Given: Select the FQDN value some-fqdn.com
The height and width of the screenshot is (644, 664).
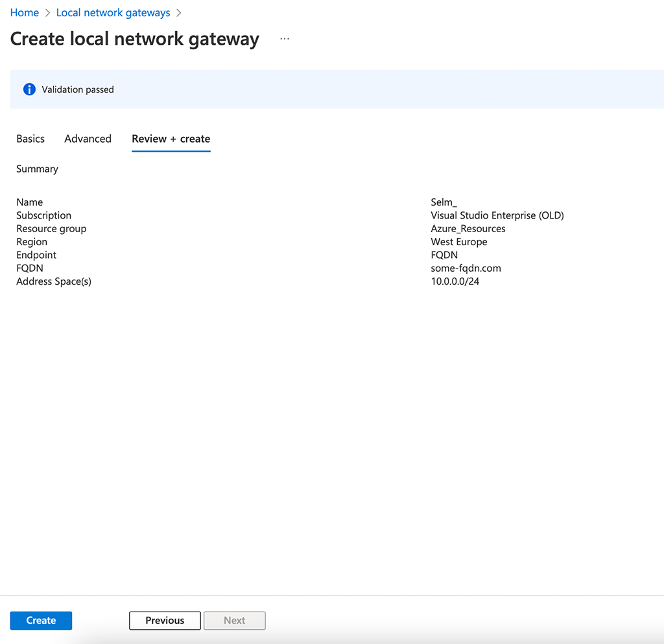Looking at the screenshot, I should [x=466, y=268].
